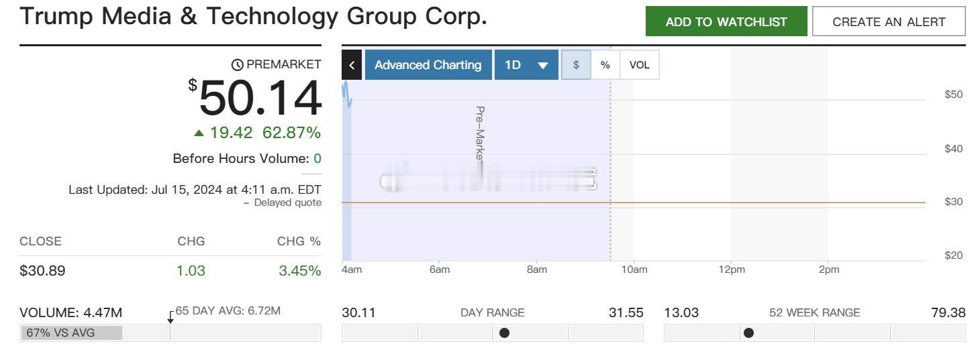Click the Before Hours Volume value

[317, 159]
